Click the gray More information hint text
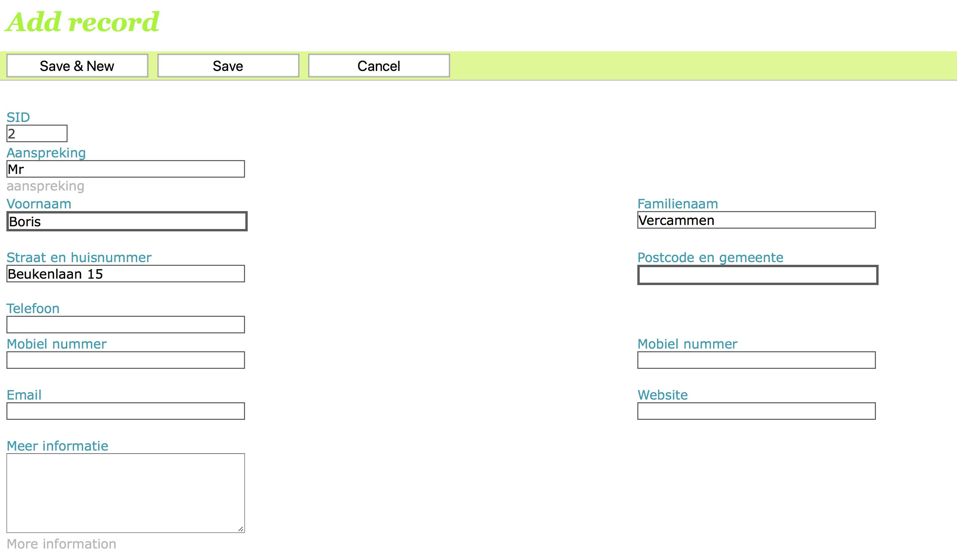Screen dimensions: 957x560 click(x=61, y=544)
